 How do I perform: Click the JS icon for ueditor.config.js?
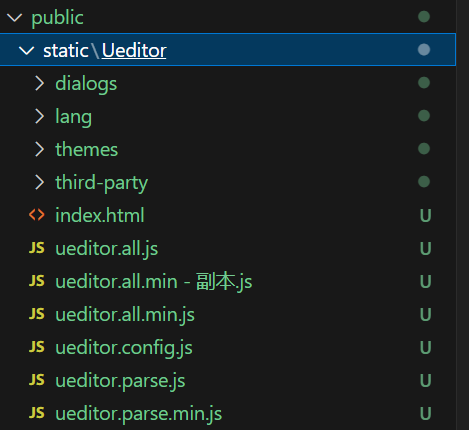[37, 347]
